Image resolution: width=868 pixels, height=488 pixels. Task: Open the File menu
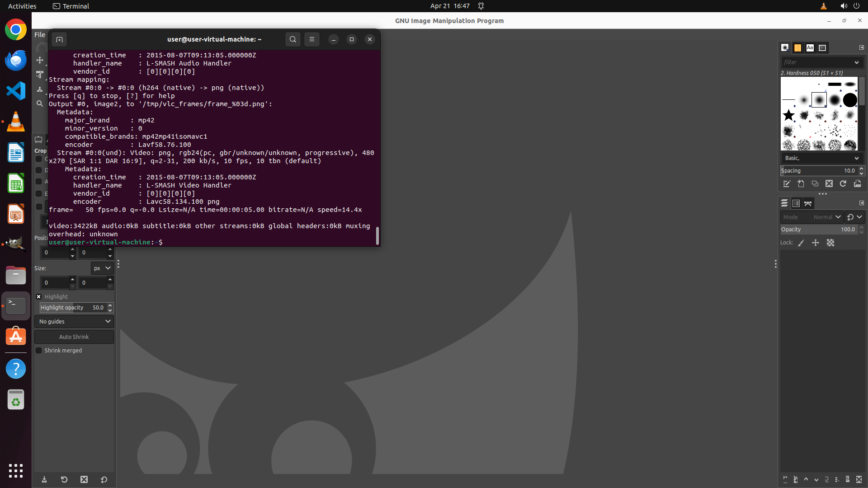click(40, 35)
